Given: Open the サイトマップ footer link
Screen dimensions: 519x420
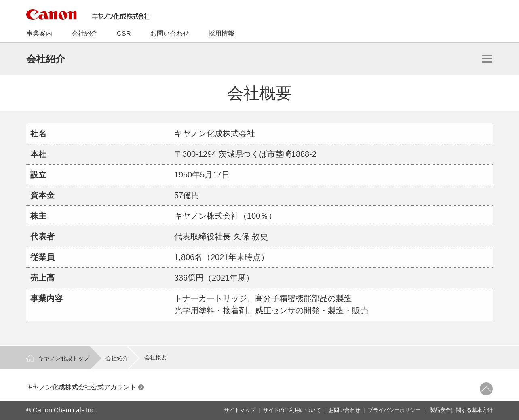Looking at the screenshot, I should [x=240, y=410].
